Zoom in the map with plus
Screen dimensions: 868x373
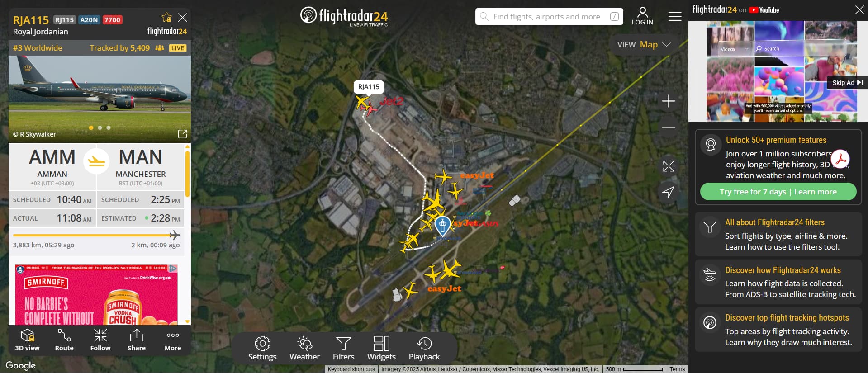click(x=669, y=101)
